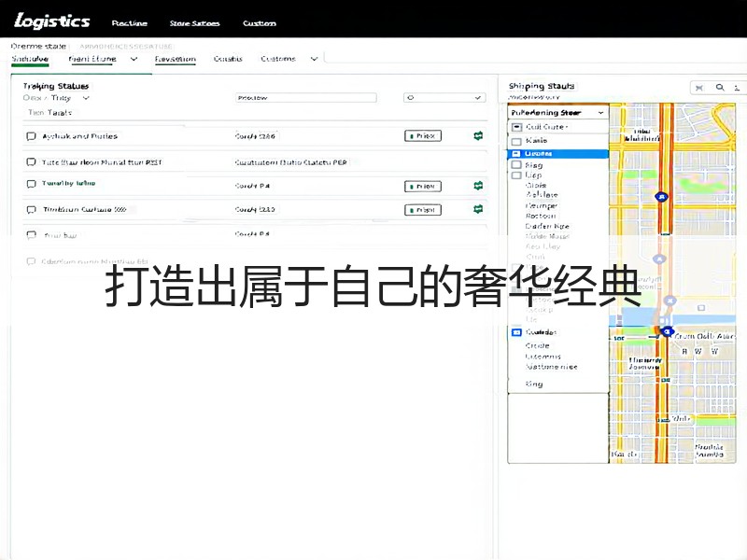Click the Shipping Status panel title
747x560 pixels.
[542, 86]
